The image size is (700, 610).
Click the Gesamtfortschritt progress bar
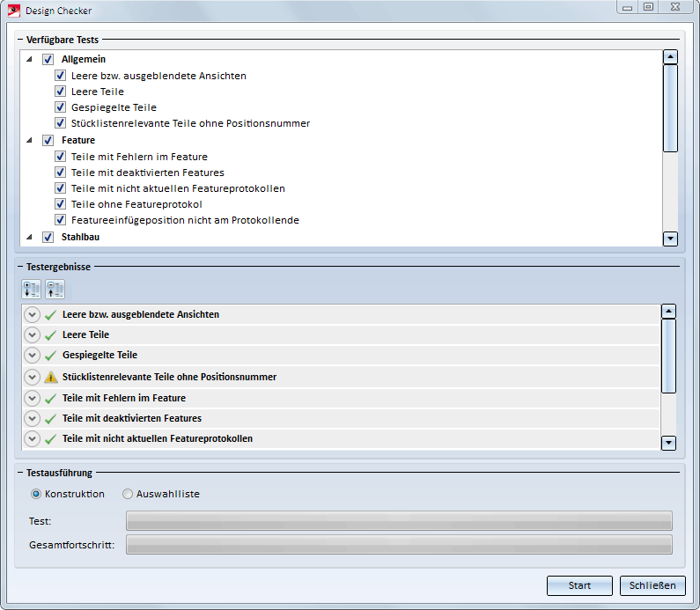(x=399, y=544)
